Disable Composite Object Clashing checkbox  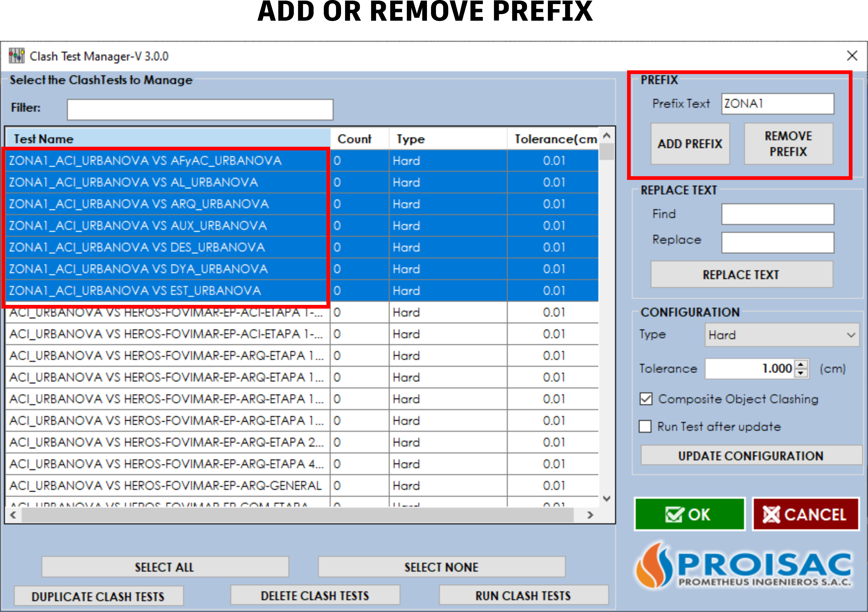(x=646, y=399)
